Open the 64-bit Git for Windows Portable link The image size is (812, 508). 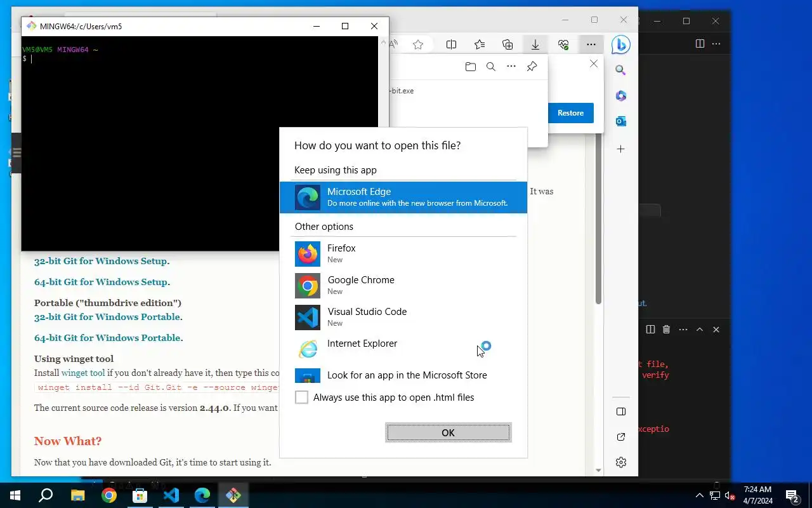(x=107, y=338)
